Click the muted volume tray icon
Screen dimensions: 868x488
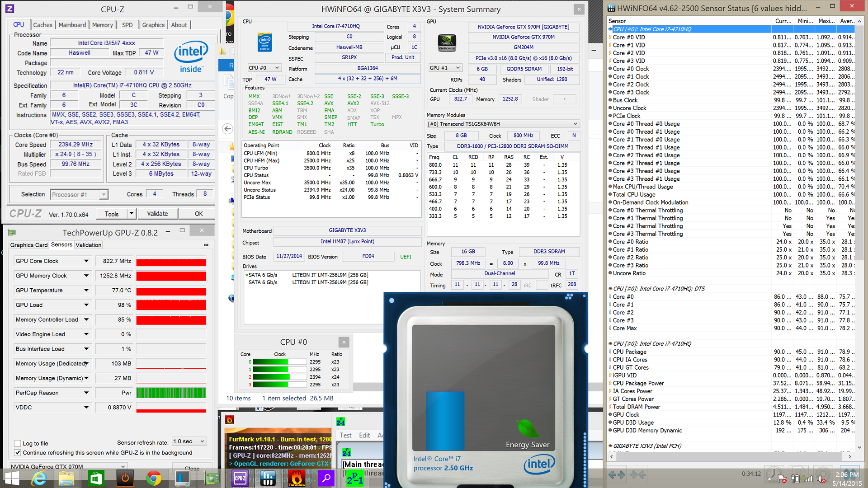(x=821, y=479)
